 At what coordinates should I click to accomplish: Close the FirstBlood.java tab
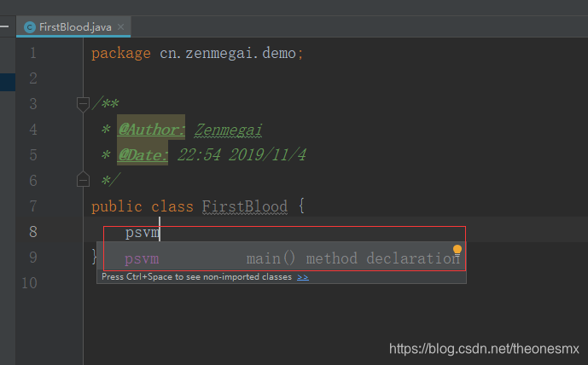[x=120, y=27]
